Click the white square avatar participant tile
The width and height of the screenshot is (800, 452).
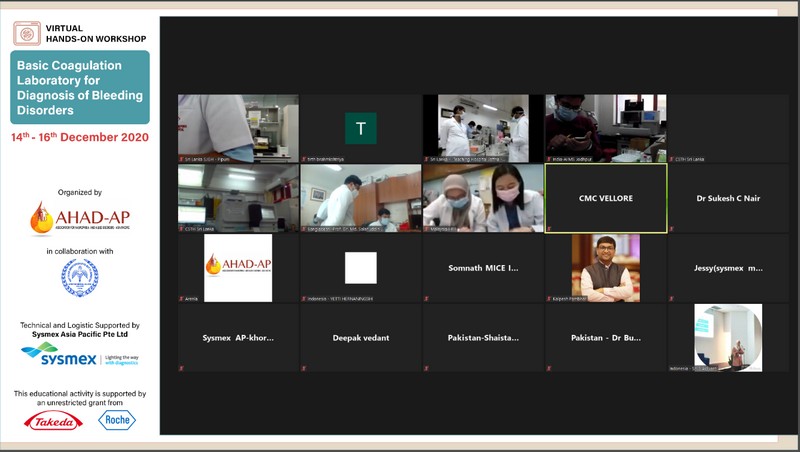tap(360, 268)
